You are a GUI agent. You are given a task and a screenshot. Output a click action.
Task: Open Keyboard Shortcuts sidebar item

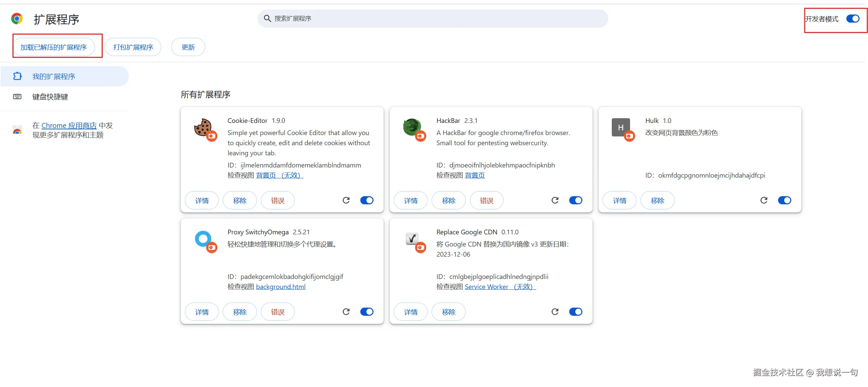coord(50,97)
